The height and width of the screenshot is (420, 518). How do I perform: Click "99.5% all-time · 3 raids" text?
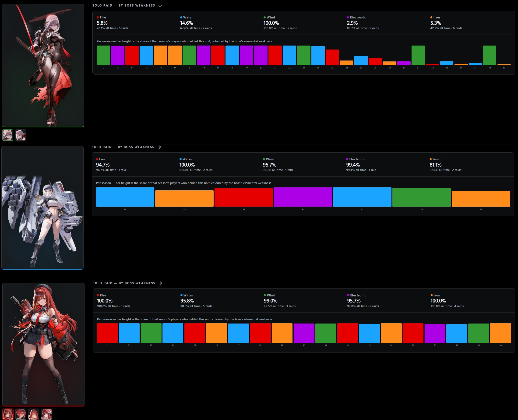pos(280,306)
